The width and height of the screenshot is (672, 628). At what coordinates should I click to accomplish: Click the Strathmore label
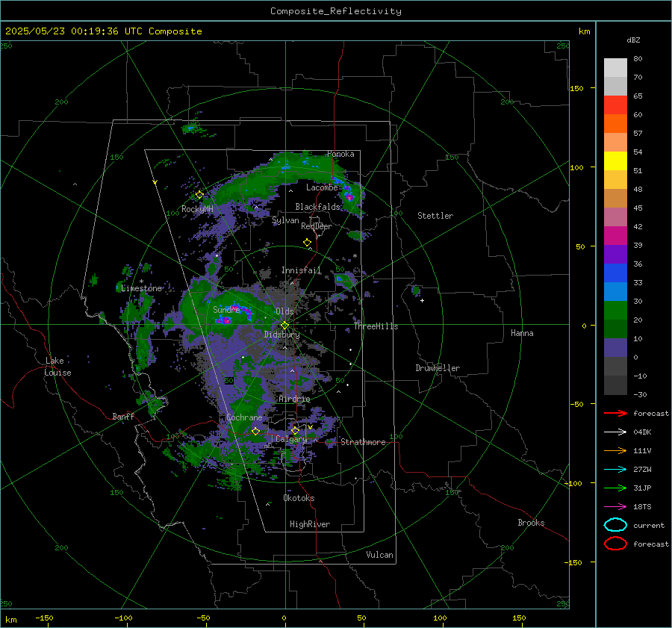363,442
